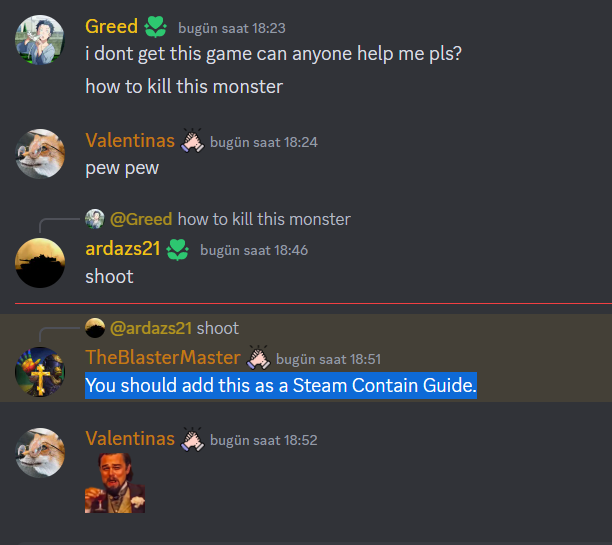Click the @ardazs21 mention in the reply
This screenshot has height=545, width=612.
coord(151,328)
